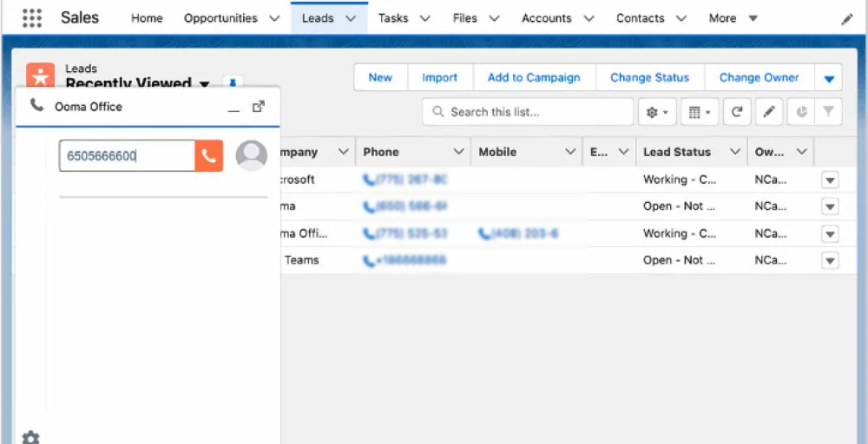This screenshot has width=868, height=444.
Task: Open row actions for Ooma Offi... lead
Action: pyautogui.click(x=830, y=233)
